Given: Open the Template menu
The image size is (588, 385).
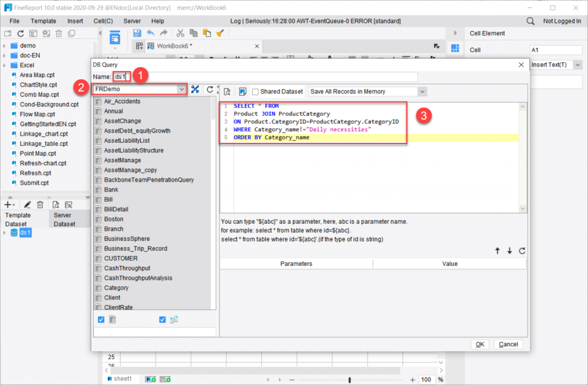Looking at the screenshot, I should pos(44,21).
